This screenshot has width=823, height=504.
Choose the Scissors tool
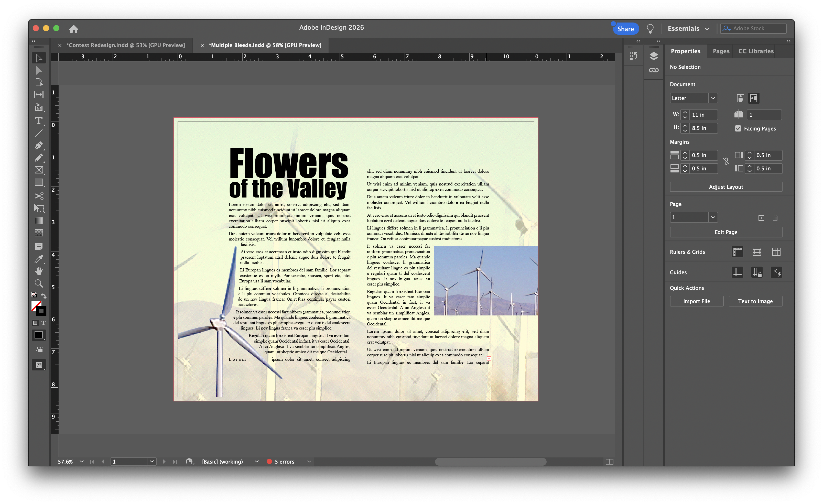click(39, 196)
